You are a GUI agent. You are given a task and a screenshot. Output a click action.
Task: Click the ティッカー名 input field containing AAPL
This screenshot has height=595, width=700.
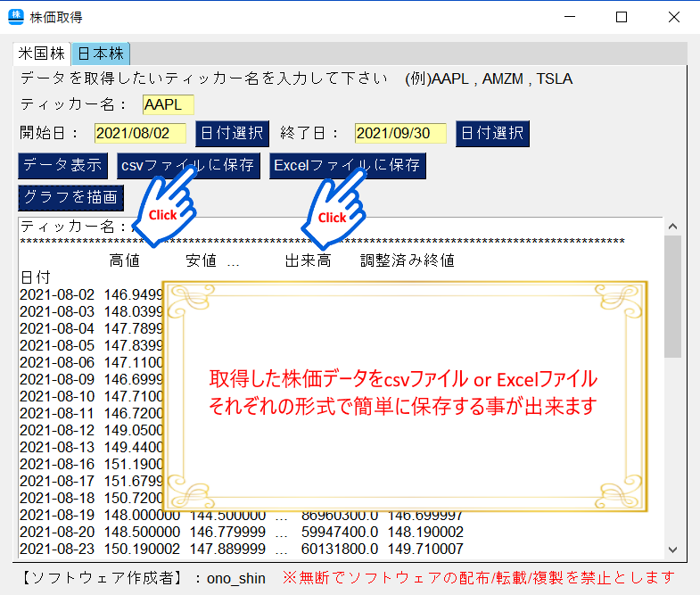(169, 105)
